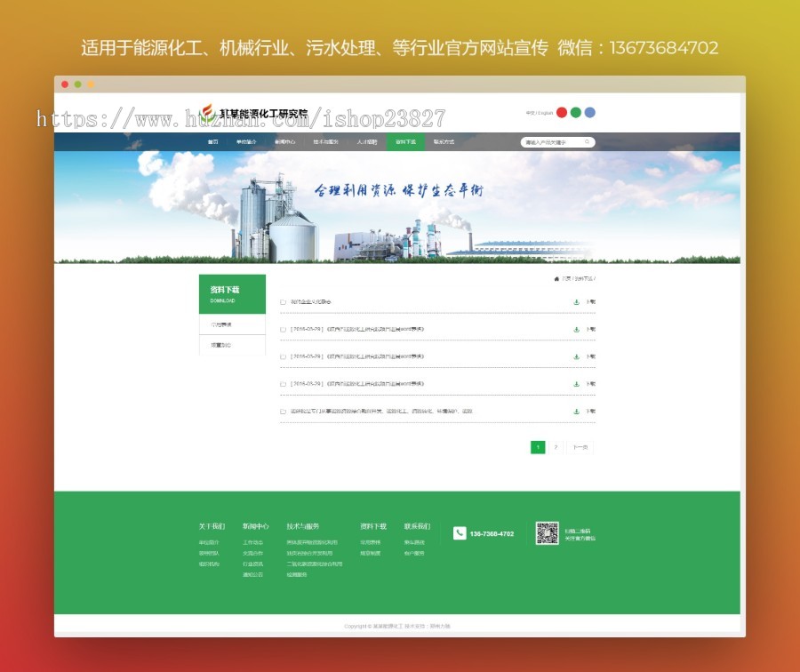Image resolution: width=800 pixels, height=672 pixels.
Task: Click the blue colored dot near the language switcher
Action: tap(589, 112)
